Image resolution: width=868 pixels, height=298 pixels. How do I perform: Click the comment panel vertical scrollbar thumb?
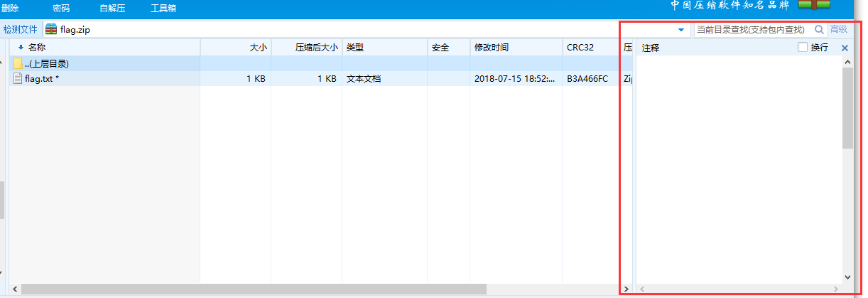pyautogui.click(x=847, y=108)
